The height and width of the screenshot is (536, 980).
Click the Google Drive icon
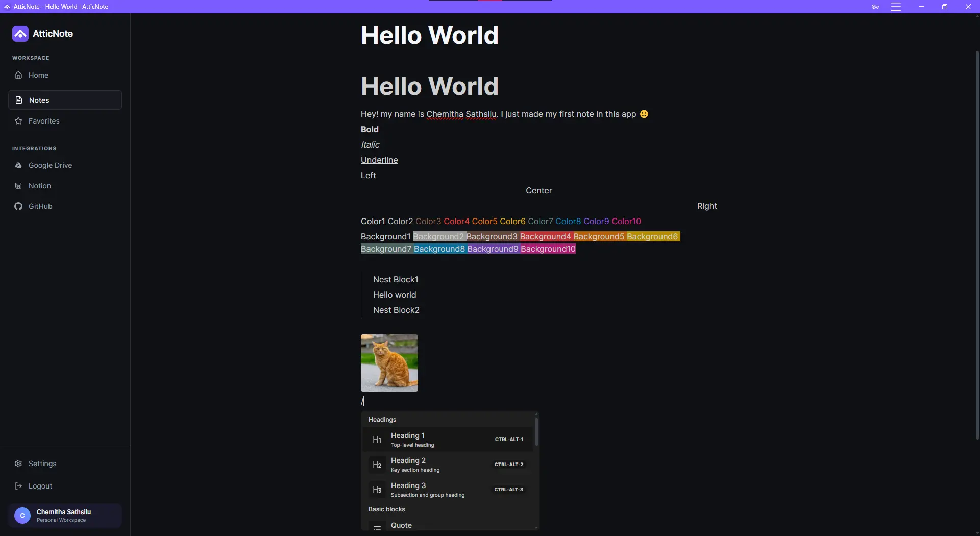[x=18, y=165]
